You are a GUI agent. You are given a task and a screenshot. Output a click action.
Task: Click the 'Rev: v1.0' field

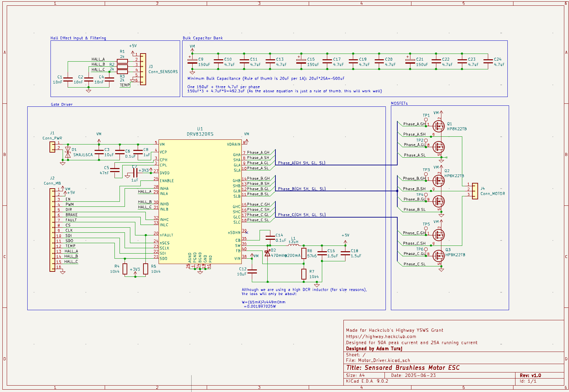point(530,375)
